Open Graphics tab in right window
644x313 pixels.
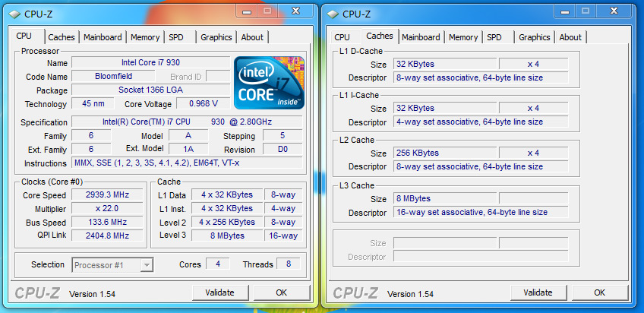tap(535, 37)
